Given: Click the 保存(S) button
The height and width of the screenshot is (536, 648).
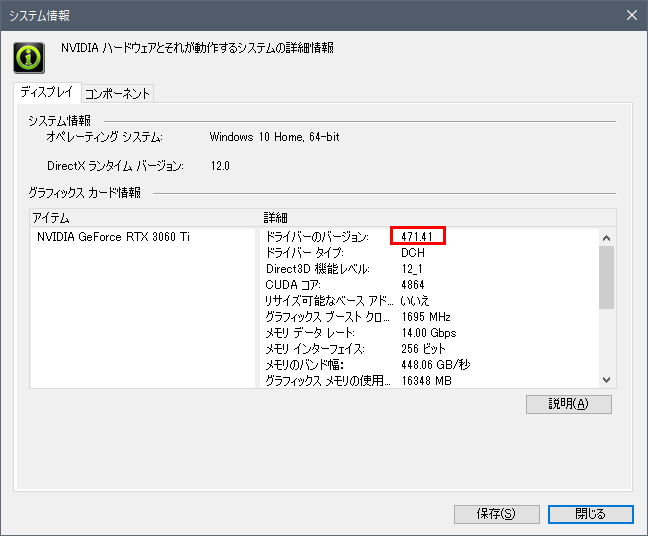Looking at the screenshot, I should click(x=496, y=514).
